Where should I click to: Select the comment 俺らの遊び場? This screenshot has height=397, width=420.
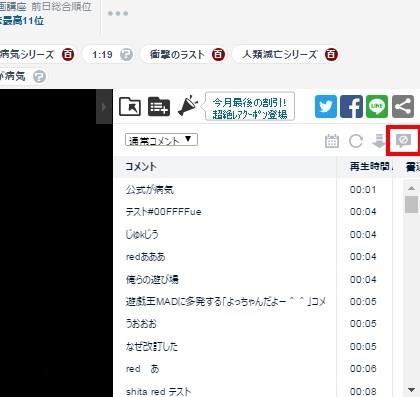(152, 279)
